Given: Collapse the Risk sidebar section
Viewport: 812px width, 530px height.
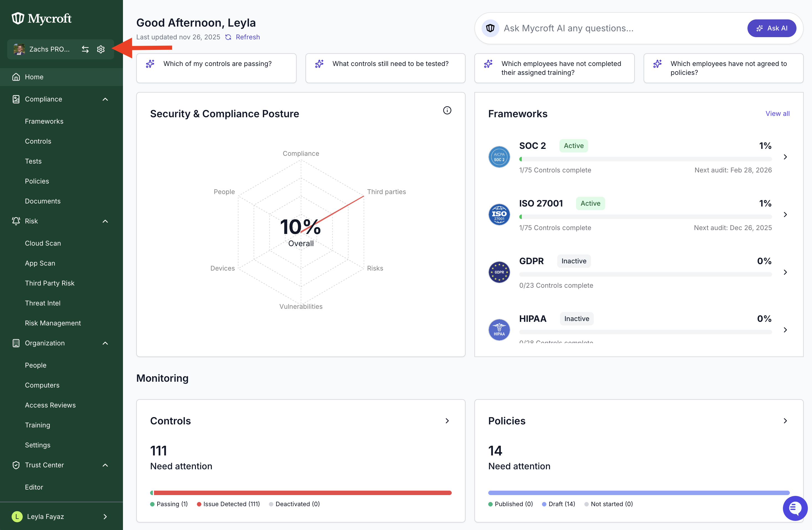Looking at the screenshot, I should coord(105,221).
